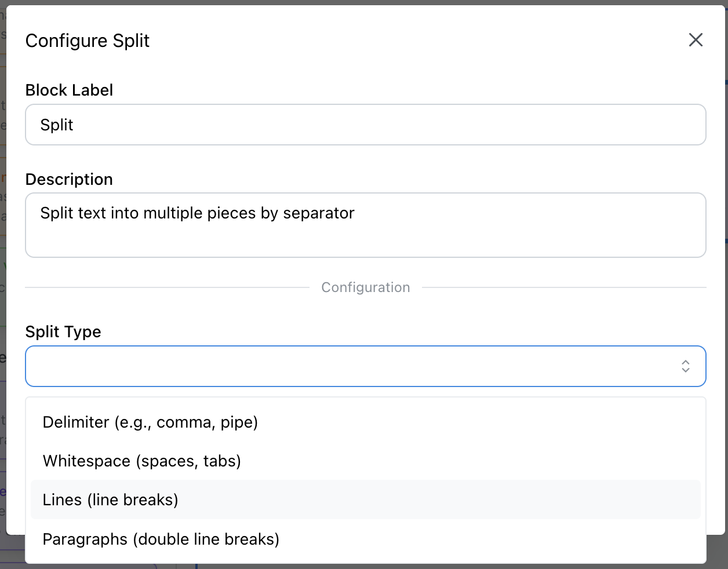
Task: Close the Configure Split dialog
Action: 696,40
